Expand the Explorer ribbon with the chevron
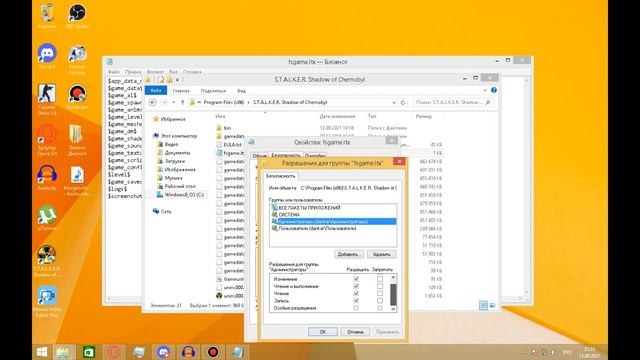This screenshot has height=360, width=640. 485,90
